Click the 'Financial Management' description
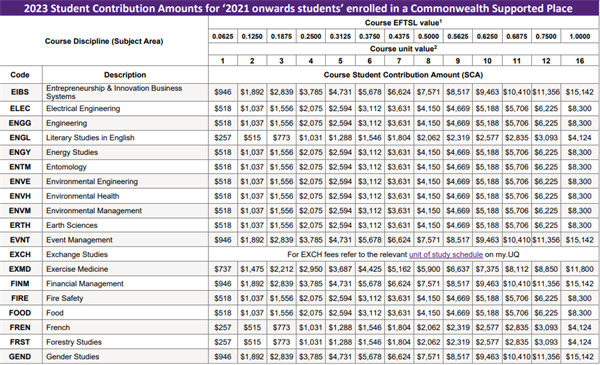The width and height of the screenshot is (600, 365). point(85,284)
